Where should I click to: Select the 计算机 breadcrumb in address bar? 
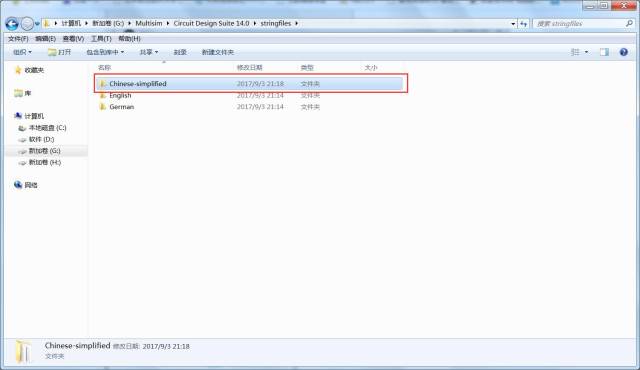[x=71, y=23]
